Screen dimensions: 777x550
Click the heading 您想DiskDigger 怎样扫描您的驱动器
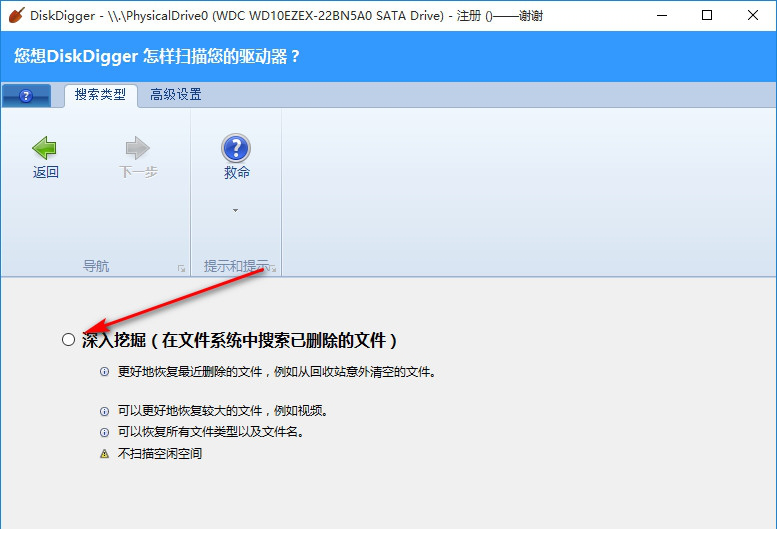(157, 56)
